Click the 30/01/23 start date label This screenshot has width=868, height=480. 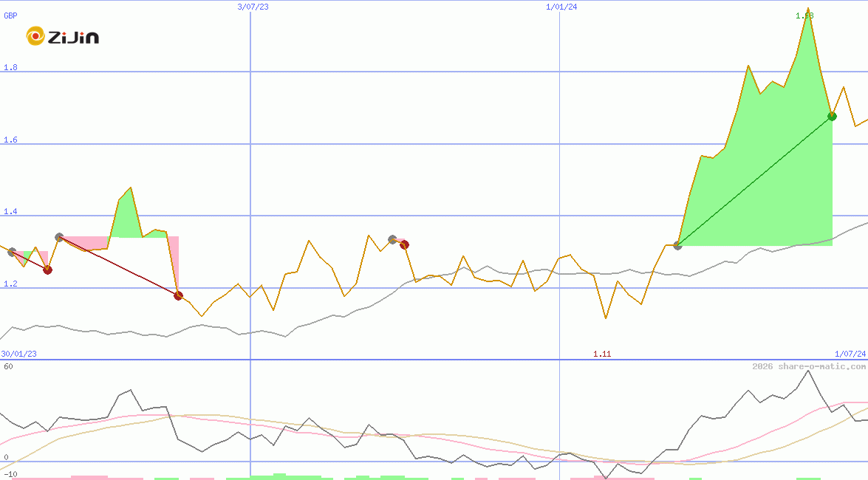tap(18, 354)
